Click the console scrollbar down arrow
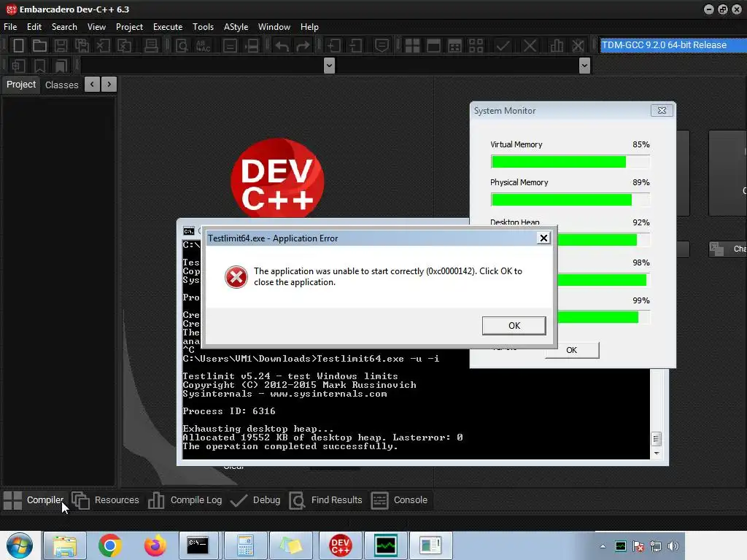The width and height of the screenshot is (747, 560). point(657,454)
